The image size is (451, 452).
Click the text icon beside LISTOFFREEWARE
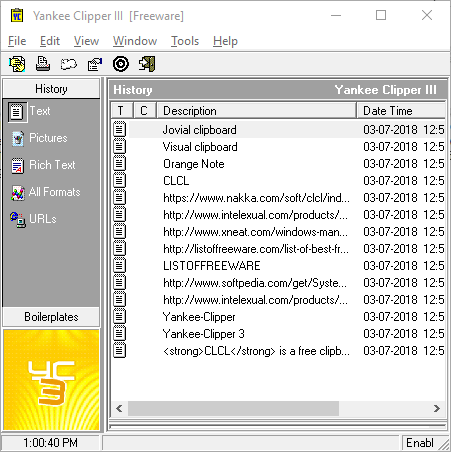coord(119,265)
